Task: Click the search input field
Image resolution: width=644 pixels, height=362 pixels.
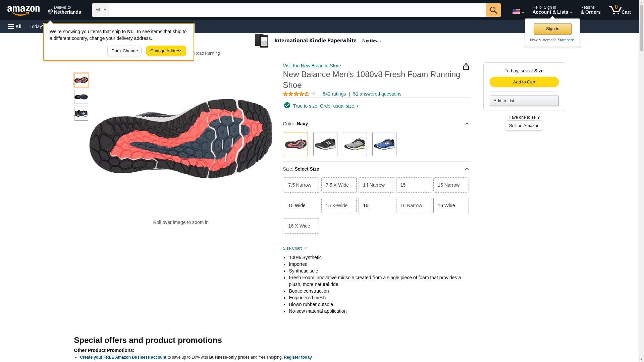Action: 297,10
